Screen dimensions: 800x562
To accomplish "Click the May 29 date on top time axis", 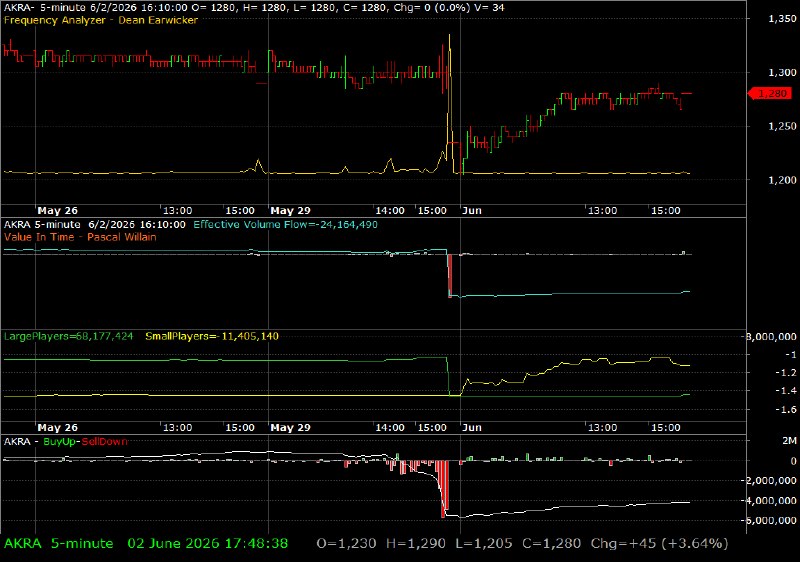I will 290,211.
